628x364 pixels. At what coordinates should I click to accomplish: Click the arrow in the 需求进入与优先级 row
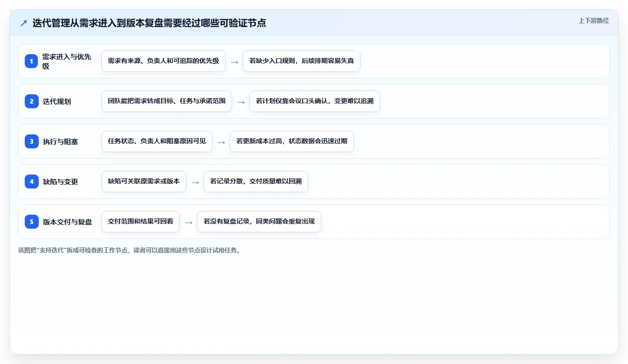234,62
